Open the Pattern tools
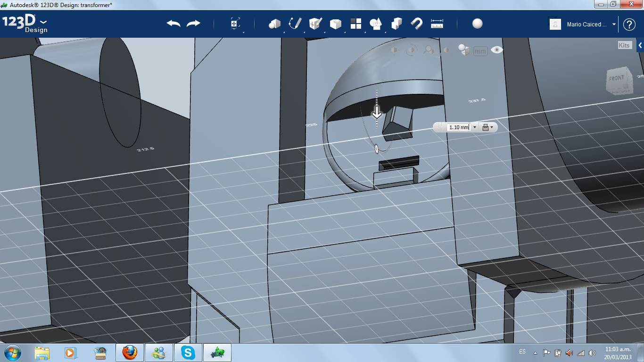Screen dimensions: 644x362 click(355, 24)
